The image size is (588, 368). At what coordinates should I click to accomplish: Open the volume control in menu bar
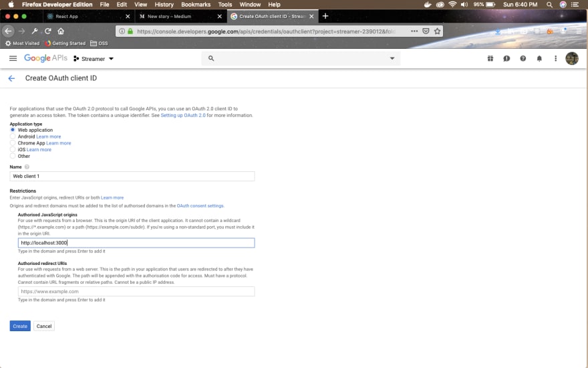(464, 5)
